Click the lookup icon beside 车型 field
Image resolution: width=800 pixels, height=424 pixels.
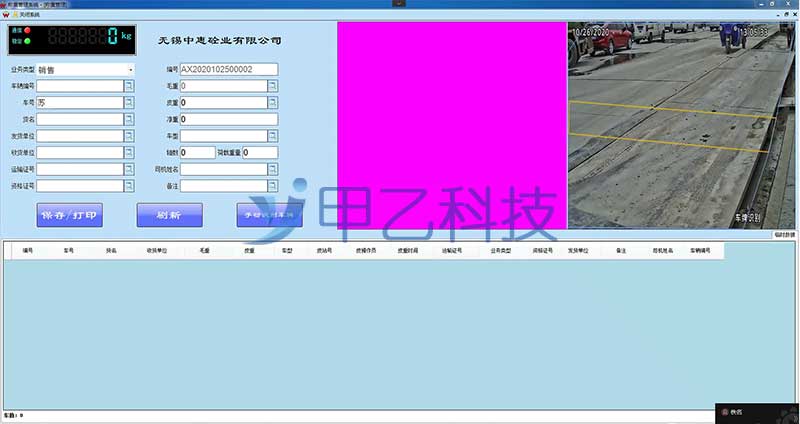point(272,136)
